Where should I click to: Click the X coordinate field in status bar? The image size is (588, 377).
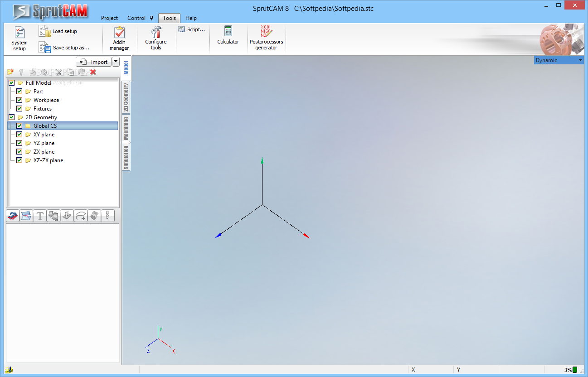[x=430, y=370]
